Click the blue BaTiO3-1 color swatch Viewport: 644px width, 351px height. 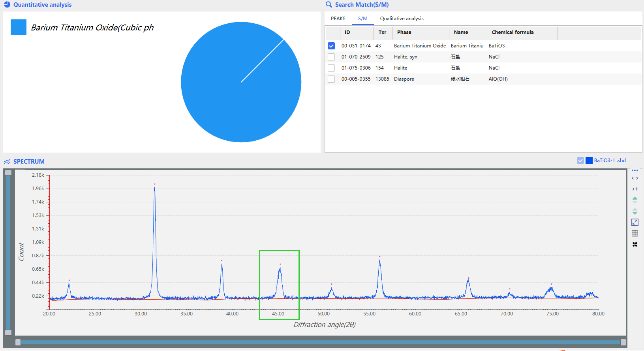[x=589, y=160]
